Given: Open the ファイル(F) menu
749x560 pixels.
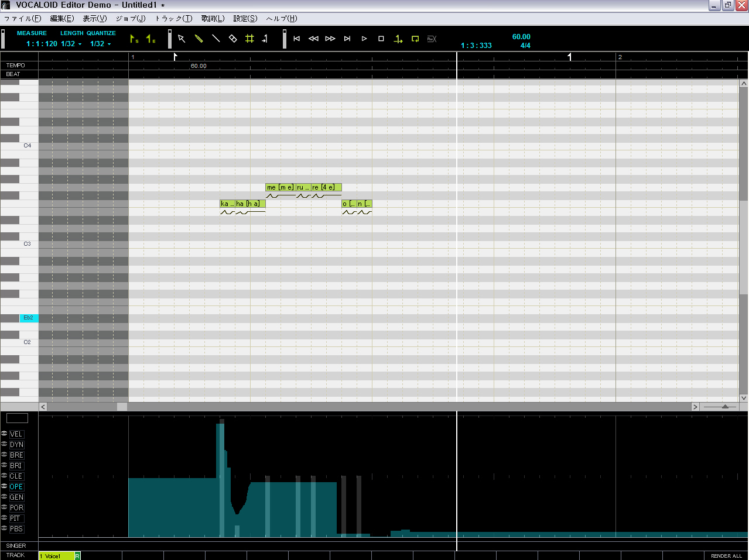Looking at the screenshot, I should point(22,18).
